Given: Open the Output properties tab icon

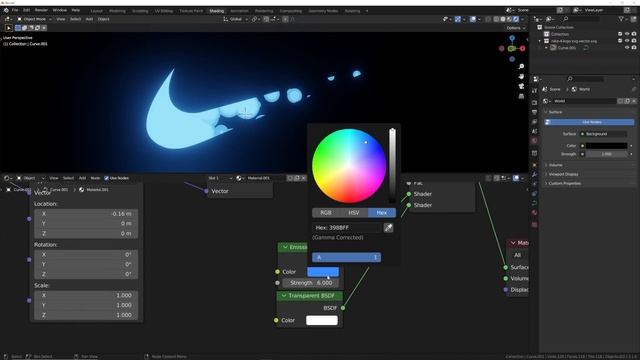Looking at the screenshot, I should (x=534, y=112).
